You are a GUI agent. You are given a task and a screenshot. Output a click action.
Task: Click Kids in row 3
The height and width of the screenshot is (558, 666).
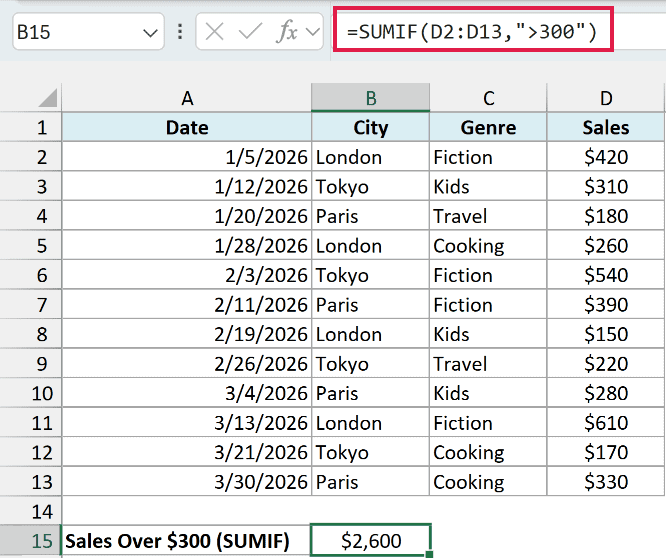pyautogui.click(x=488, y=187)
